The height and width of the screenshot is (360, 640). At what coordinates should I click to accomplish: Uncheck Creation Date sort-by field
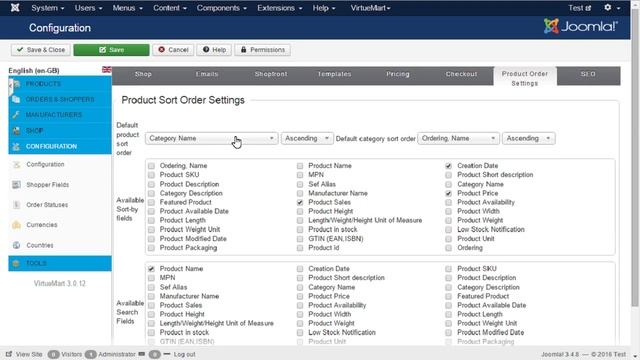tap(449, 166)
